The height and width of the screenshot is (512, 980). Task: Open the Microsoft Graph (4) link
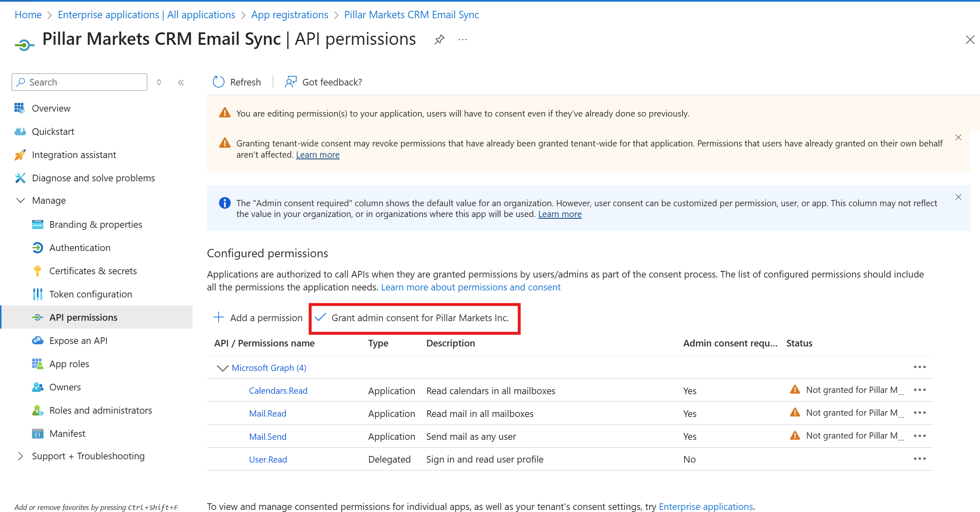(269, 368)
